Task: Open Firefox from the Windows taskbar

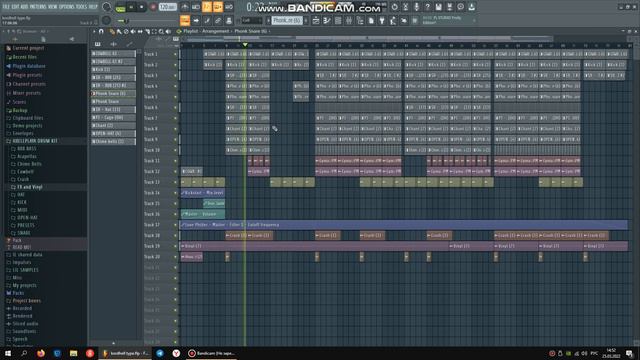Action: (x=41, y=353)
